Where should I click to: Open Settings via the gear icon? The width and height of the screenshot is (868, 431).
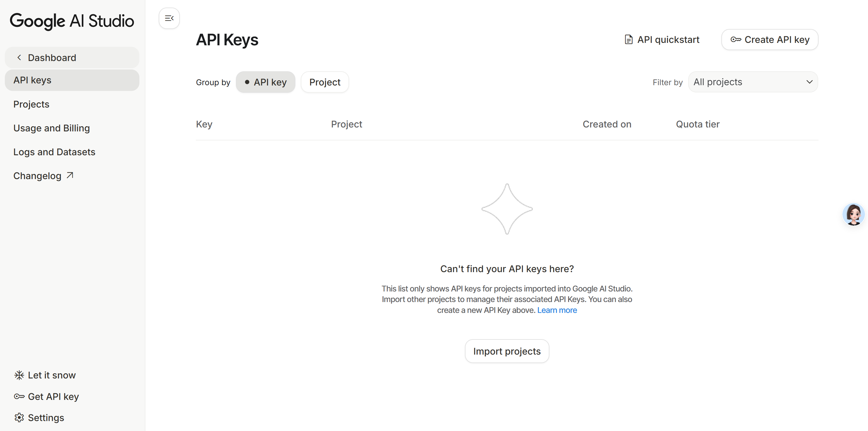(19, 417)
